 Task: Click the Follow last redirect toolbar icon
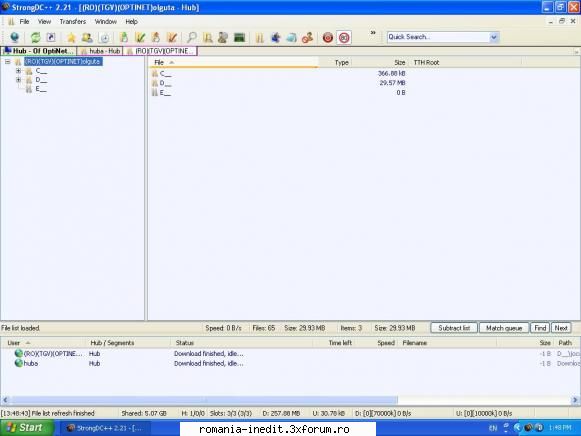[51, 37]
